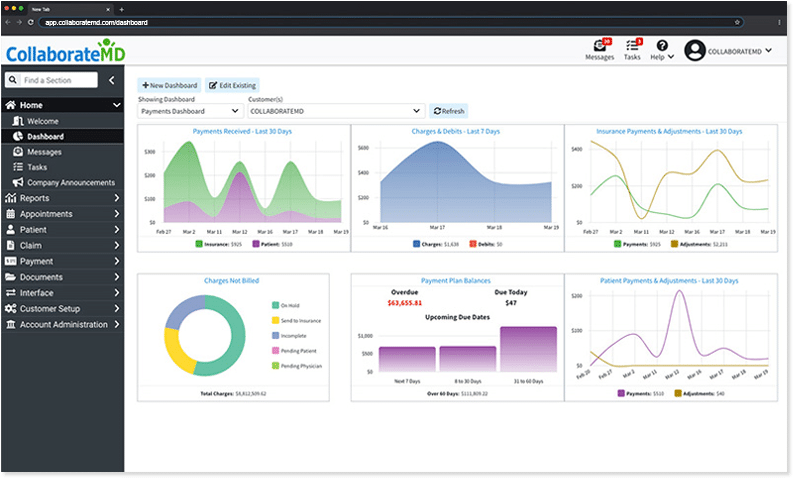Open Payments Received - Last 30 Days title link

[x=244, y=132]
